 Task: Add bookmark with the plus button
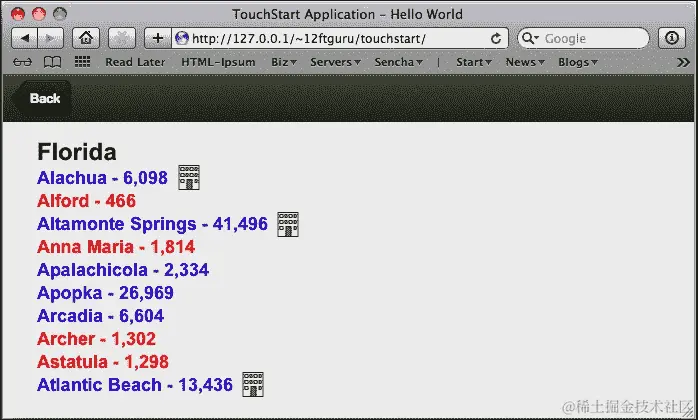(158, 38)
